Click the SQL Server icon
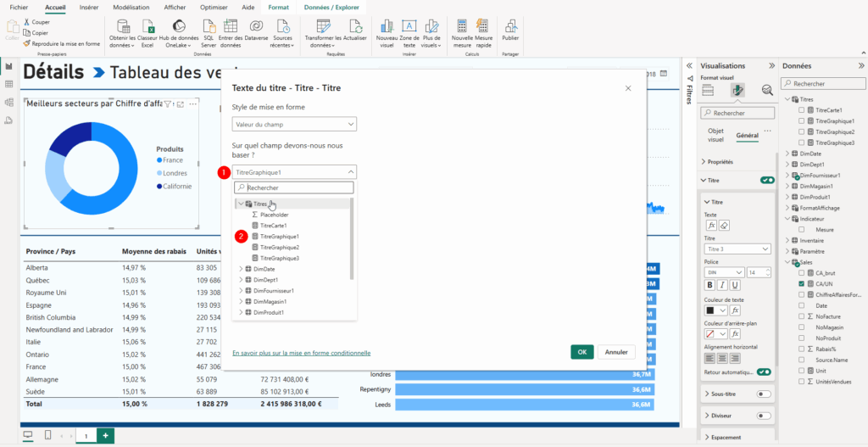868x447 pixels. pos(209,26)
